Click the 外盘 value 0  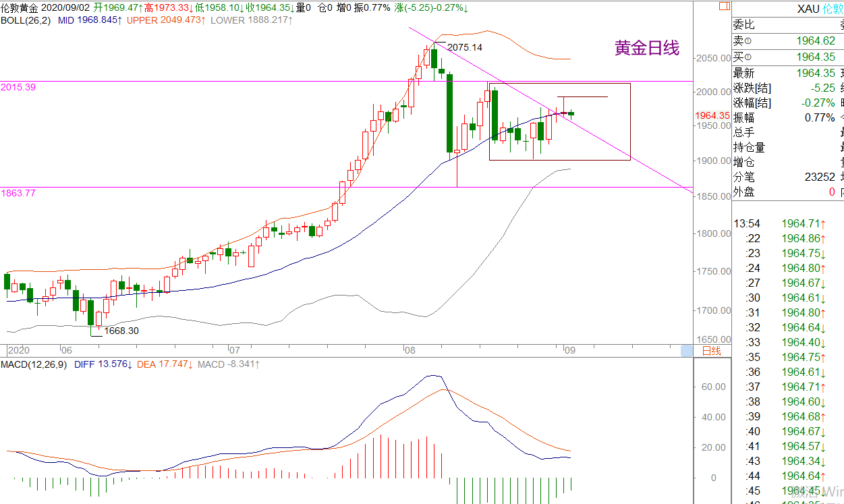pyautogui.click(x=832, y=192)
